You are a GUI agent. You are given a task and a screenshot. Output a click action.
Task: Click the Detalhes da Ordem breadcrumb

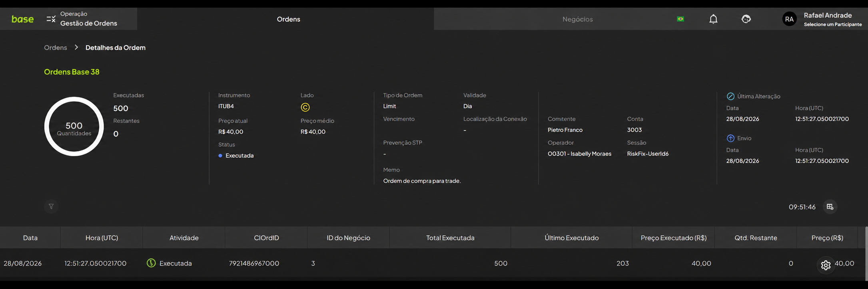click(116, 48)
